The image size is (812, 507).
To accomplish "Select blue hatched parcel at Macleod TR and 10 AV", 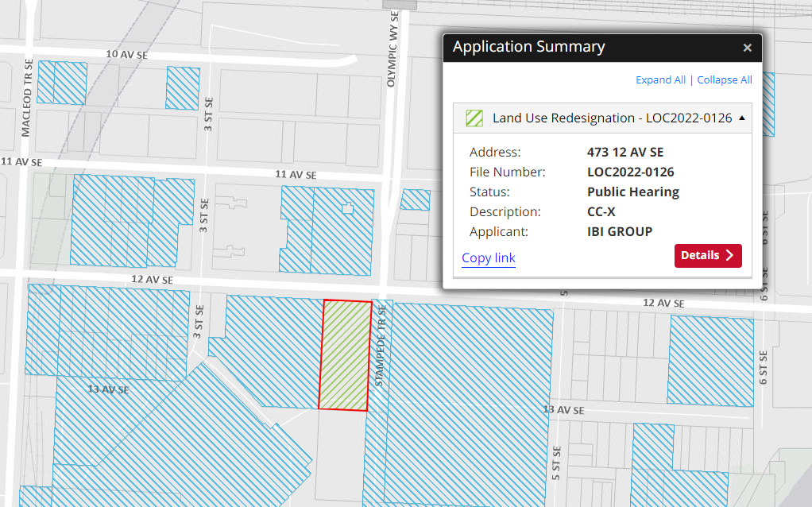I will click(x=61, y=82).
